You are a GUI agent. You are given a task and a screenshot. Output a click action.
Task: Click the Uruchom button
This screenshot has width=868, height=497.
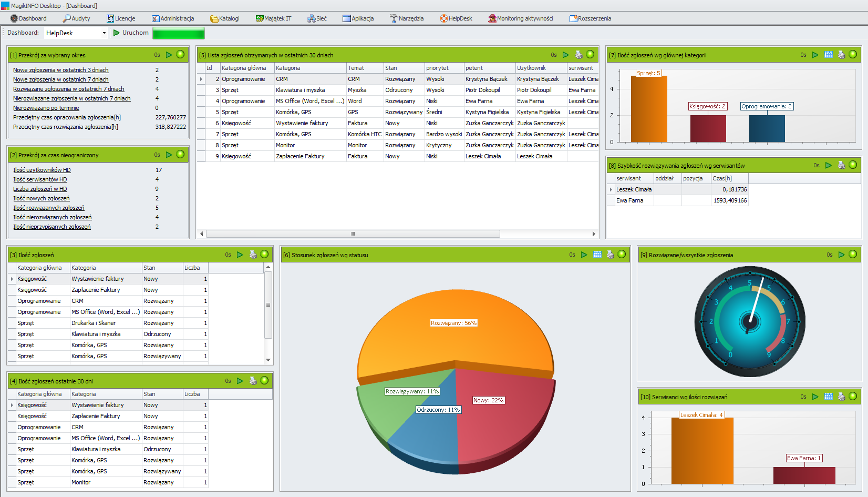tap(131, 33)
